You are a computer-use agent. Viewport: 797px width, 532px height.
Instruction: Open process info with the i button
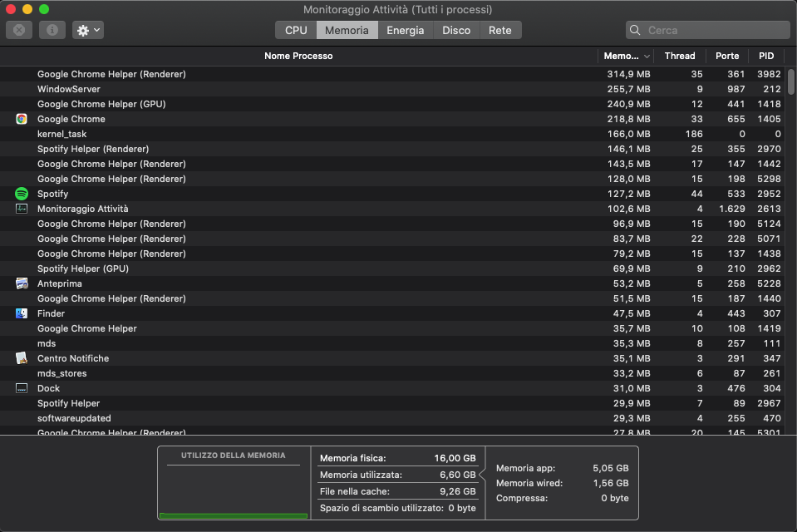tap(52, 30)
